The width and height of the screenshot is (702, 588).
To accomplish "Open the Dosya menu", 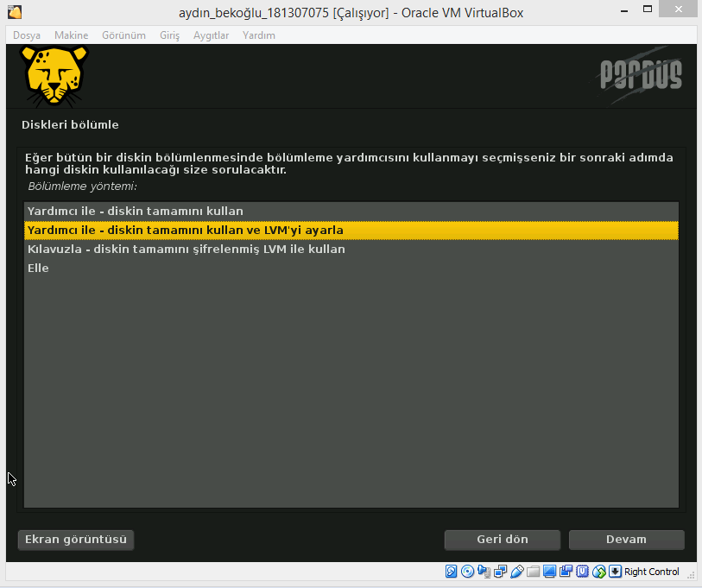I will (x=27, y=35).
